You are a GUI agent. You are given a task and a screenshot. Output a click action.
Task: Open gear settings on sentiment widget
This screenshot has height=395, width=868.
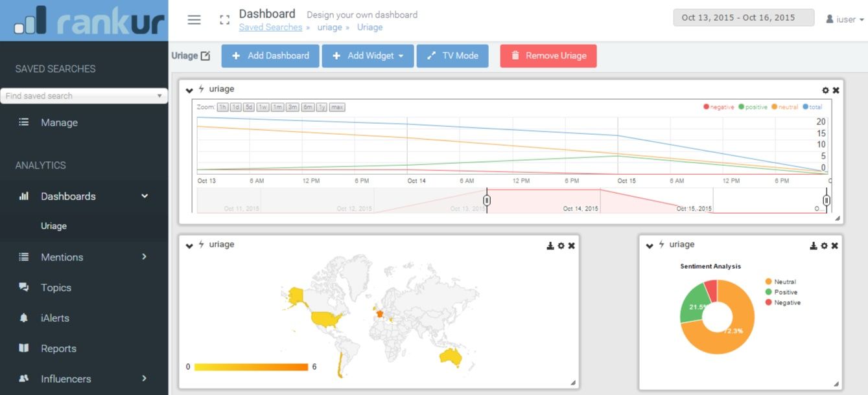(x=825, y=245)
